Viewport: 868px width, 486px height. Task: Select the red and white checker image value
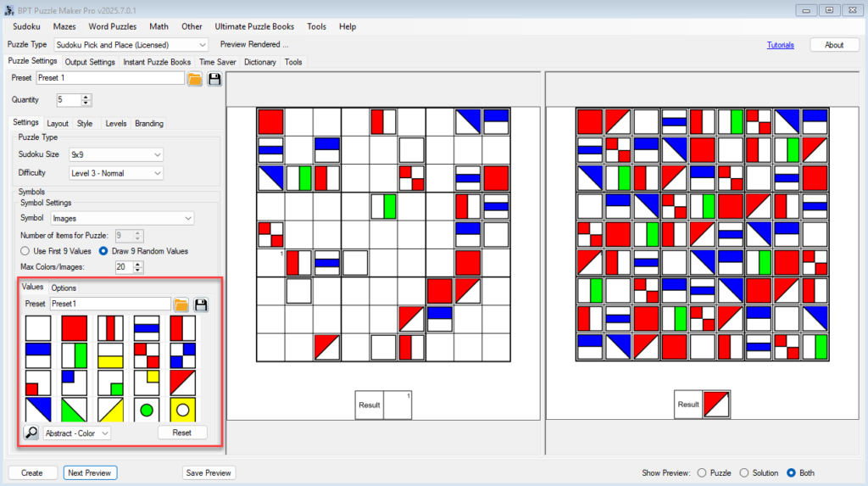[x=147, y=355]
